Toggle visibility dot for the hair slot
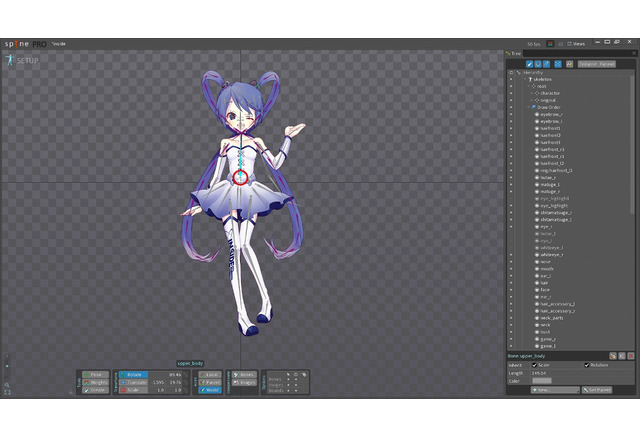 click(511, 283)
